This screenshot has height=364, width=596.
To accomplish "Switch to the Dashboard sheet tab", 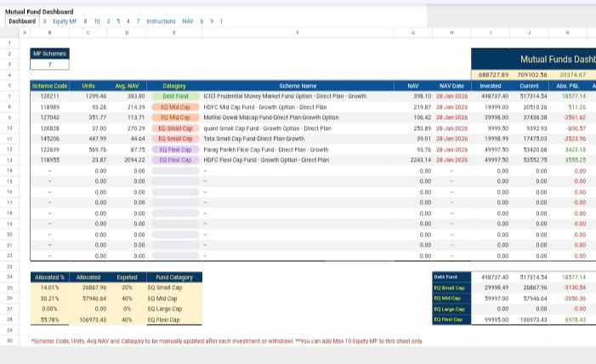I will (x=22, y=21).
